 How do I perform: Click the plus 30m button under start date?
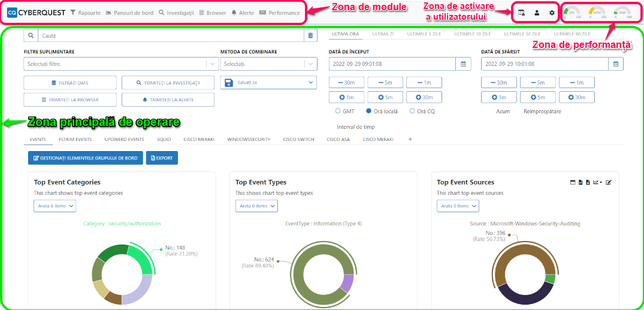[x=424, y=98]
